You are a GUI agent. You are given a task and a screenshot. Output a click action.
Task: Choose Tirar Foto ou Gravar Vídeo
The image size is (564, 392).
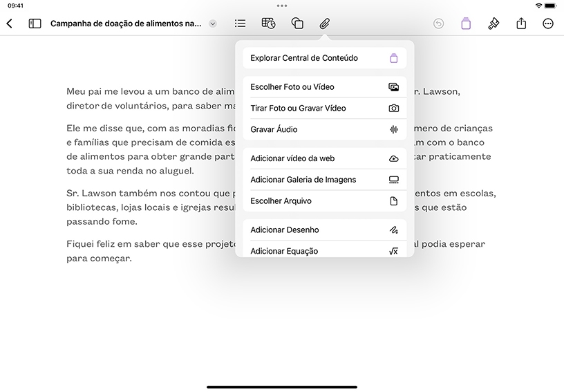coord(324,109)
